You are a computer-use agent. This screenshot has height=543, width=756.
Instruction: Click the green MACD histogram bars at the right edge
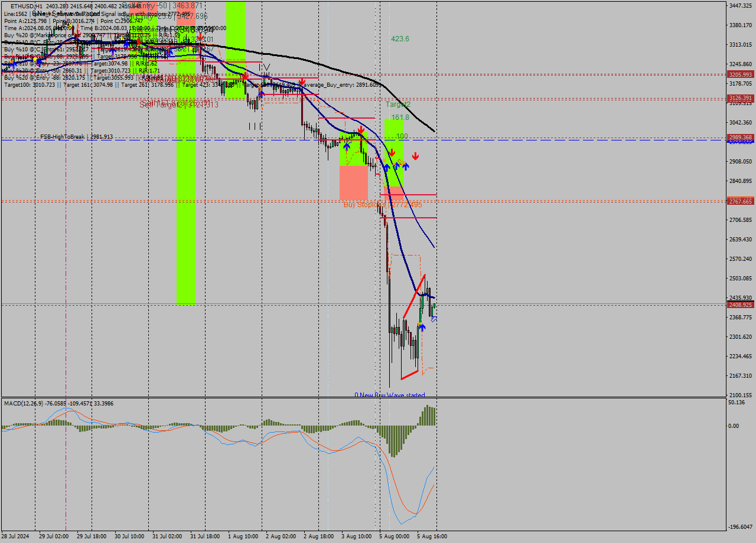(426, 416)
